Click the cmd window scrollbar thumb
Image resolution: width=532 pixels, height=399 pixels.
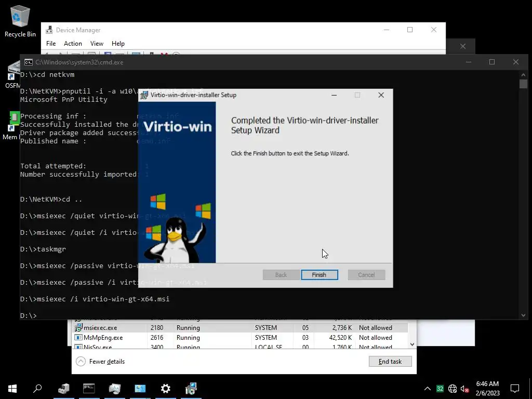(523, 84)
